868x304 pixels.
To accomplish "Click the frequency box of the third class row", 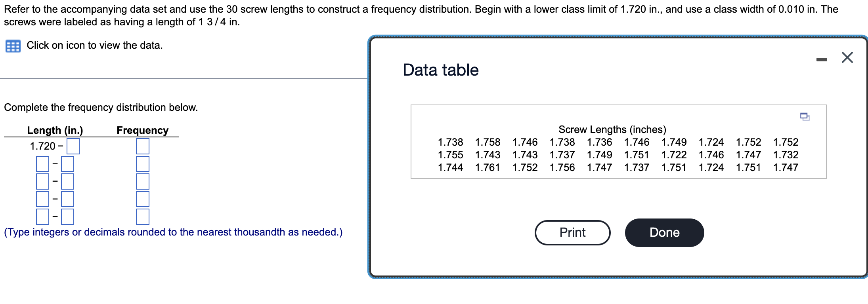I will click(143, 181).
